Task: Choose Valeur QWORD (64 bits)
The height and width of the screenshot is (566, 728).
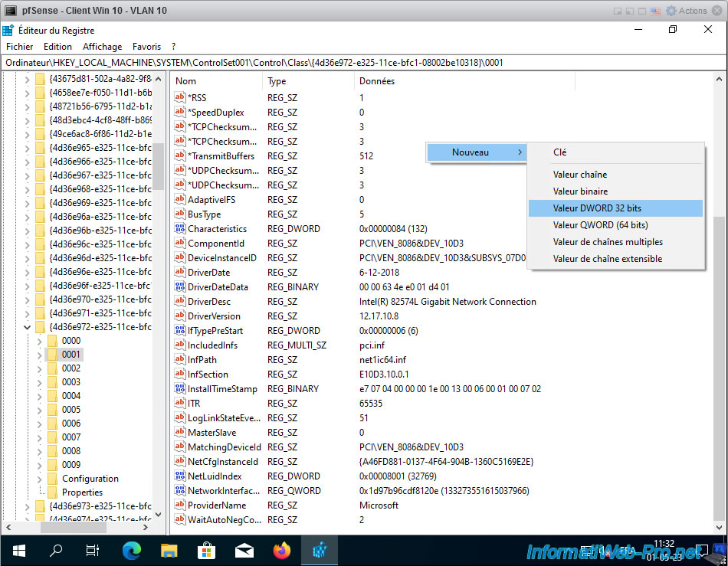Action: pos(615,225)
